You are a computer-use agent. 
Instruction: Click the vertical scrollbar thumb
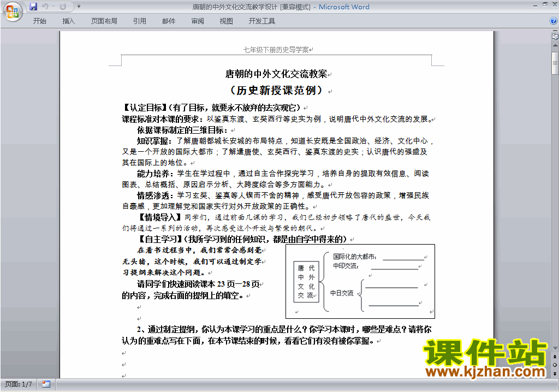pos(555,63)
